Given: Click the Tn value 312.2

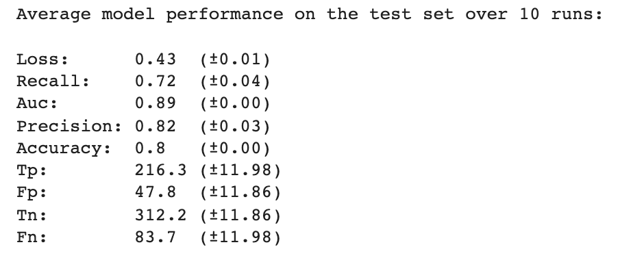Looking at the screenshot, I should click(x=161, y=216).
